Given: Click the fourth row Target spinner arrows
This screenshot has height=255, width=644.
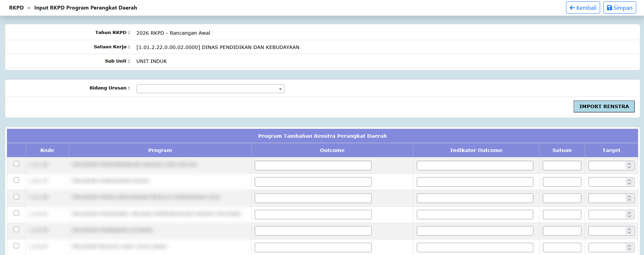Looking at the screenshot, I should (x=629, y=215).
